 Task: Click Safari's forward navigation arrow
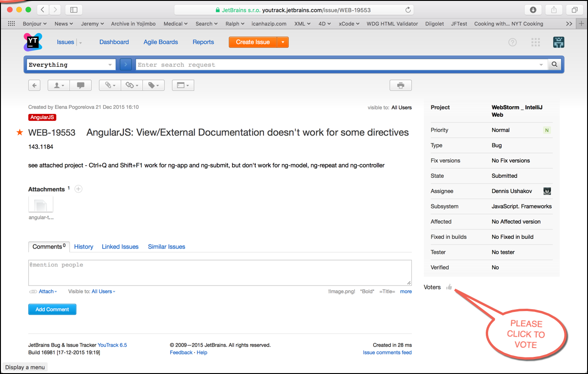(x=55, y=10)
